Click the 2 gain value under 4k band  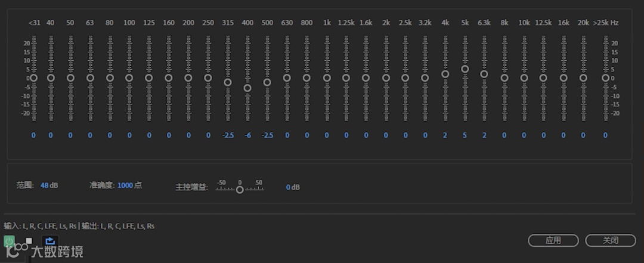(x=445, y=135)
